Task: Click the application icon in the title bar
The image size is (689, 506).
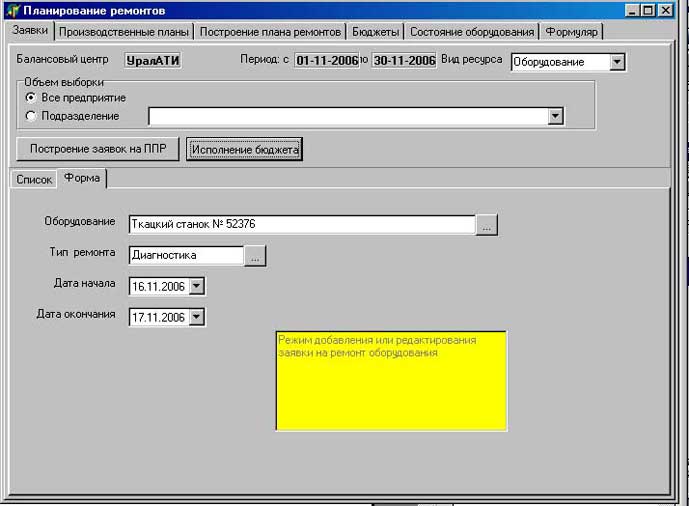Action: click(12, 11)
